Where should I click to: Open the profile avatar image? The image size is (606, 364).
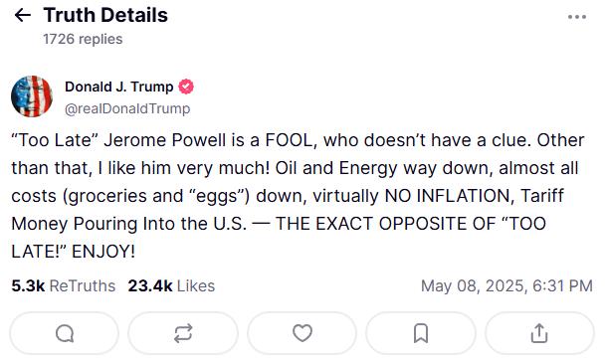point(32,96)
